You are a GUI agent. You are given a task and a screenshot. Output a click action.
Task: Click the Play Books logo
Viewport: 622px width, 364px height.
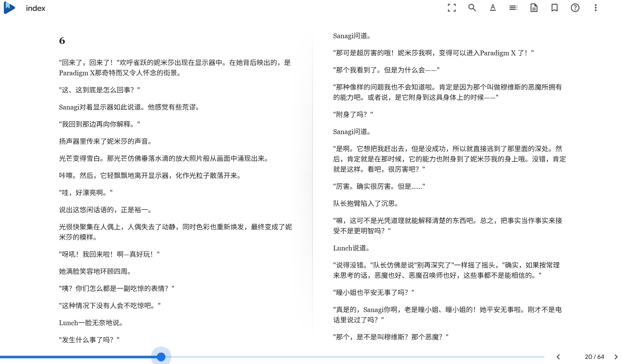click(9, 8)
